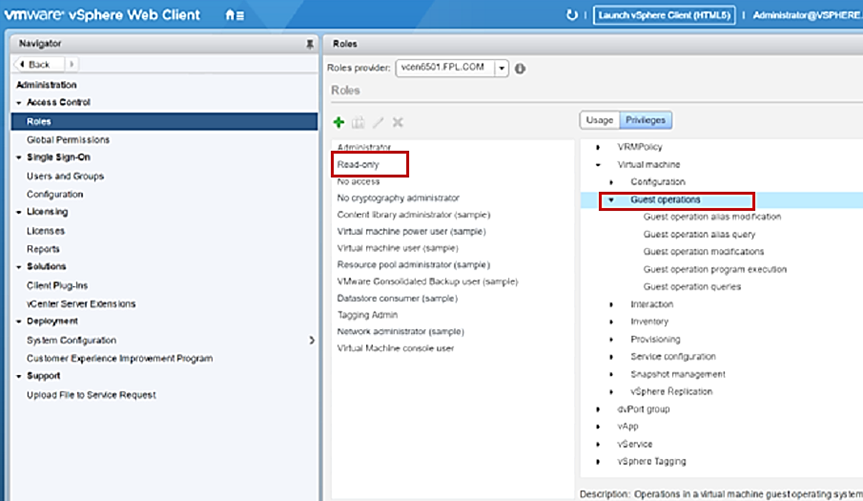Expand the Inventory privilege node

pyautogui.click(x=611, y=322)
